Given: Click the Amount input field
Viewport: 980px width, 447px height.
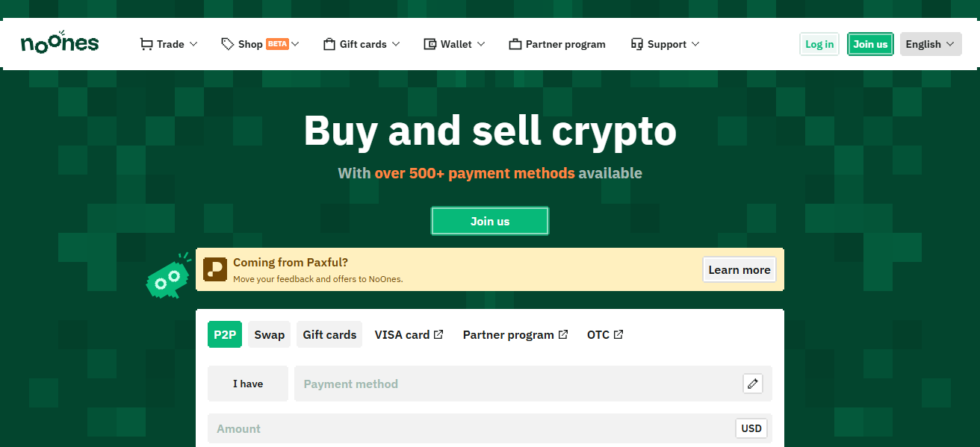Looking at the screenshot, I should [x=448, y=428].
